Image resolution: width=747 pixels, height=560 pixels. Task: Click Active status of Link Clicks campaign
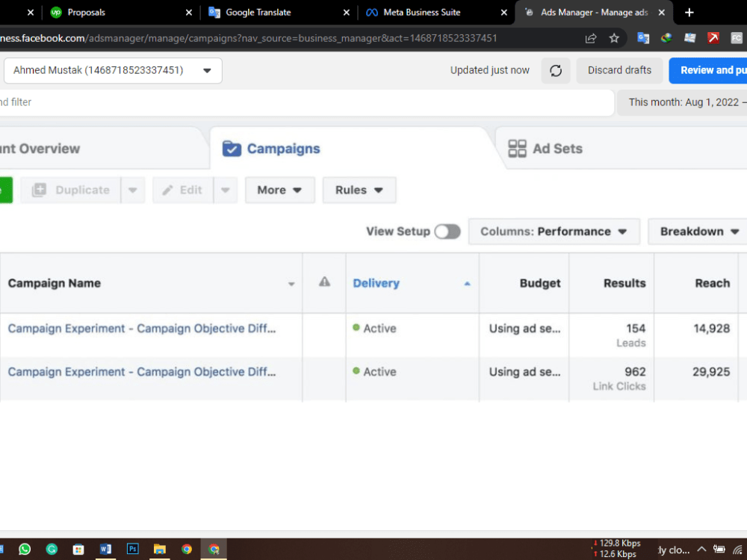(x=374, y=372)
